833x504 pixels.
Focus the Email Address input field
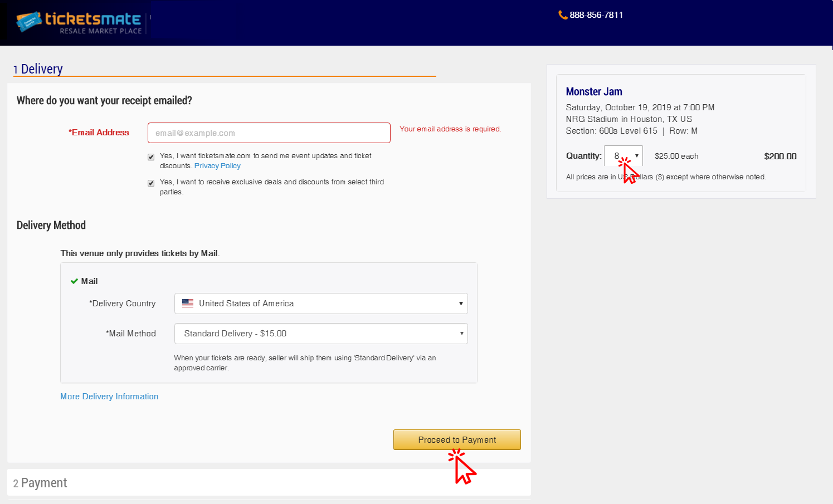pyautogui.click(x=269, y=133)
